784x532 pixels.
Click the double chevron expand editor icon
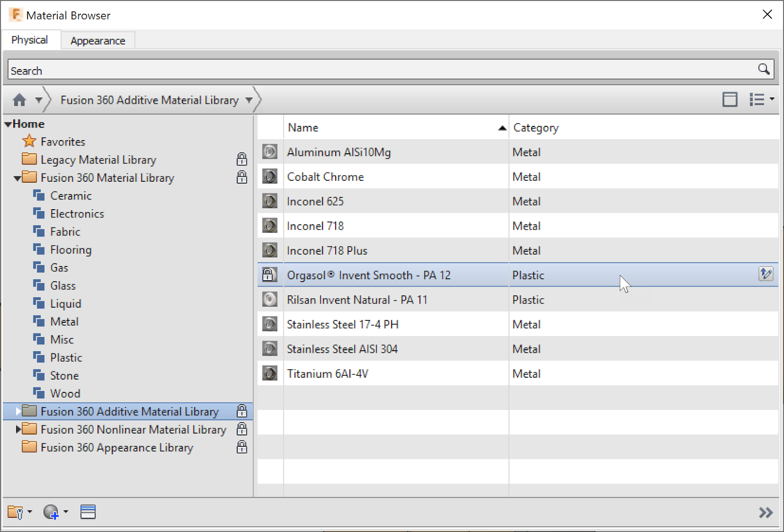click(x=765, y=512)
